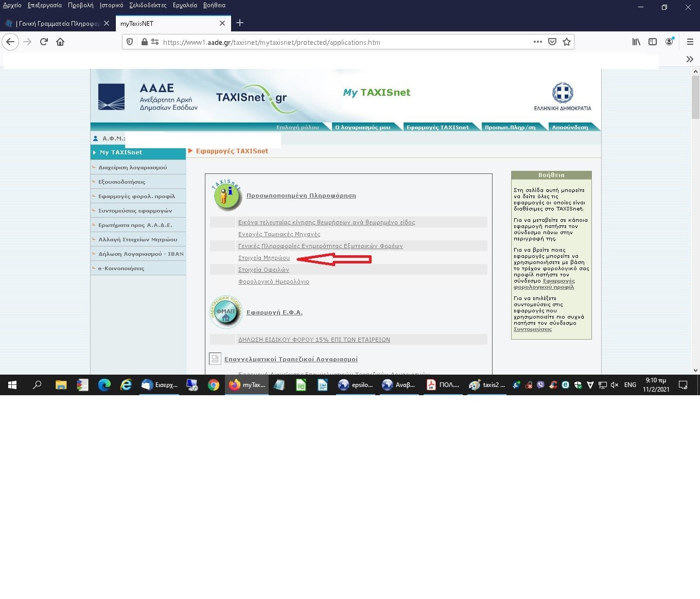Select the Επιλογή ρόλου tab
This screenshot has height=599, width=700.
(297, 127)
